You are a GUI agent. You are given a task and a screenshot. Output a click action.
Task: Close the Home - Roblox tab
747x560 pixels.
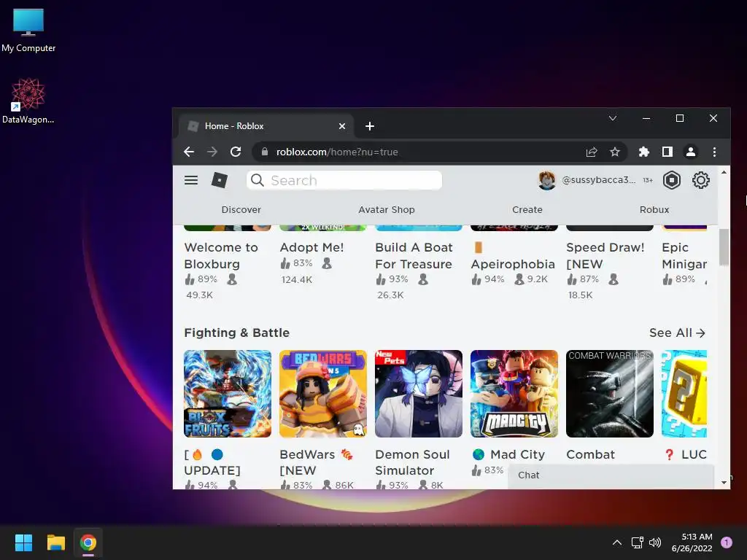pos(341,126)
